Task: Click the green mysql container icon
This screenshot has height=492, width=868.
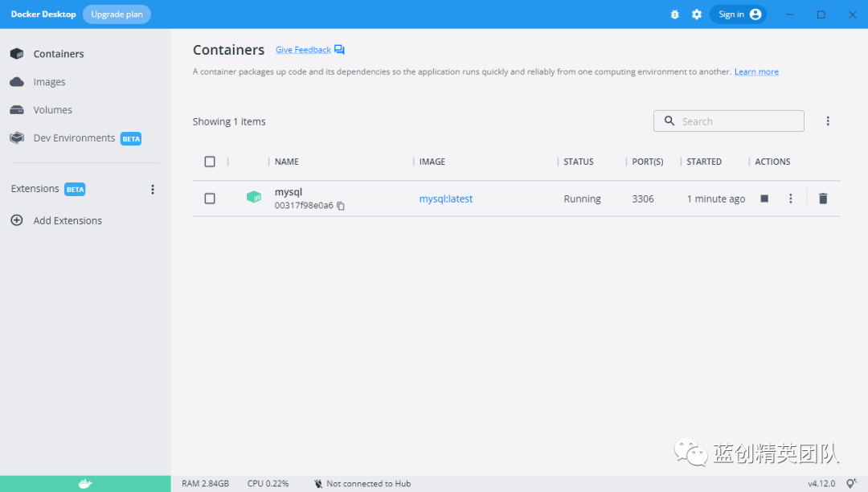Action: (254, 197)
